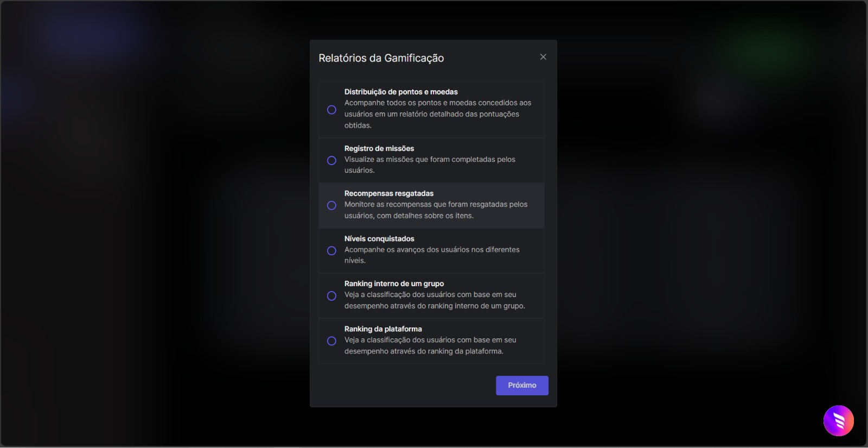The height and width of the screenshot is (448, 868).
Task: Select the Distribuição de pontos e moedas radio button
Action: point(331,110)
